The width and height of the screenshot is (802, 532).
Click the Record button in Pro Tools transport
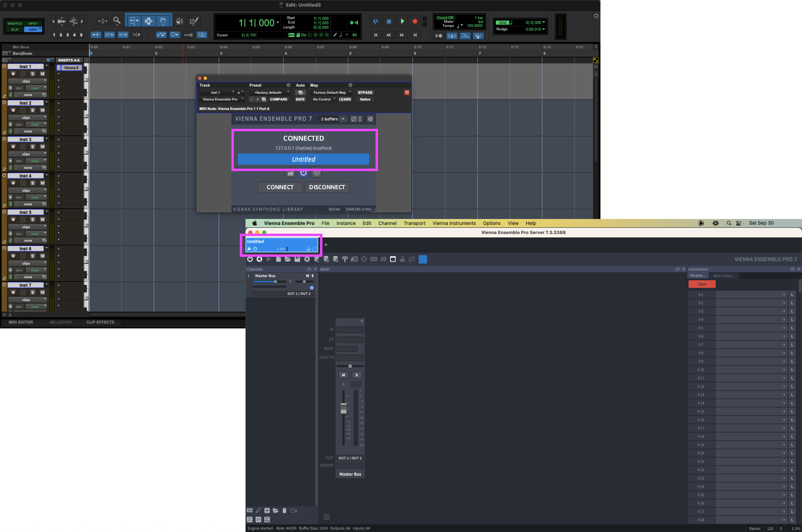(414, 21)
